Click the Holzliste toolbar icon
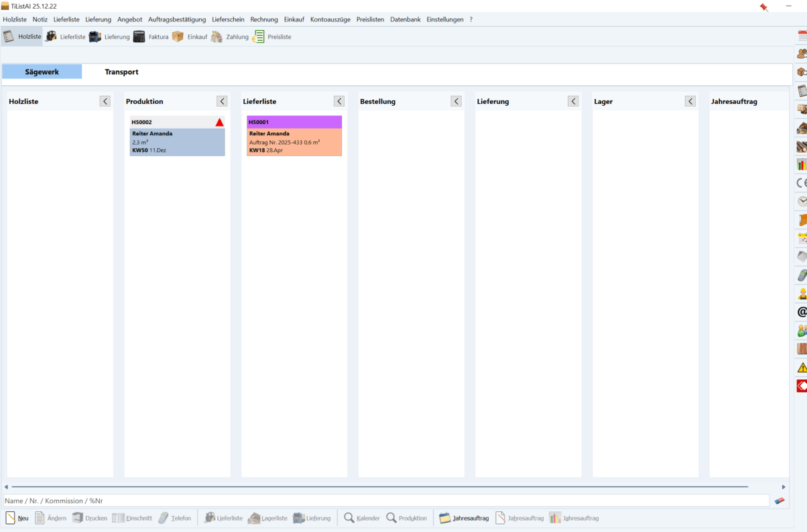The height and width of the screenshot is (532, 807). coord(22,37)
